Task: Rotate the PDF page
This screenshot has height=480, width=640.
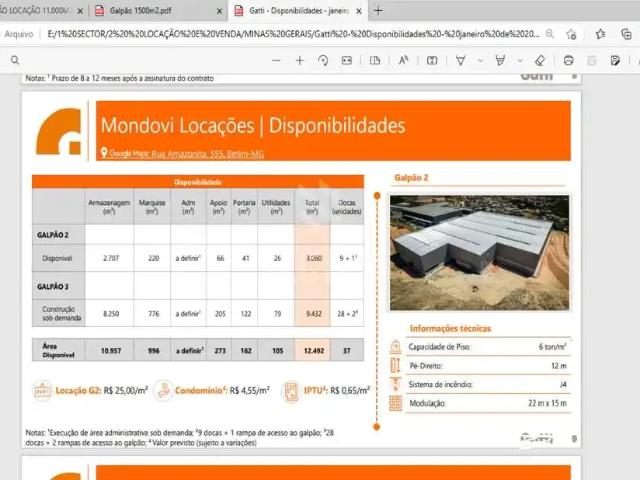Action: tap(323, 60)
